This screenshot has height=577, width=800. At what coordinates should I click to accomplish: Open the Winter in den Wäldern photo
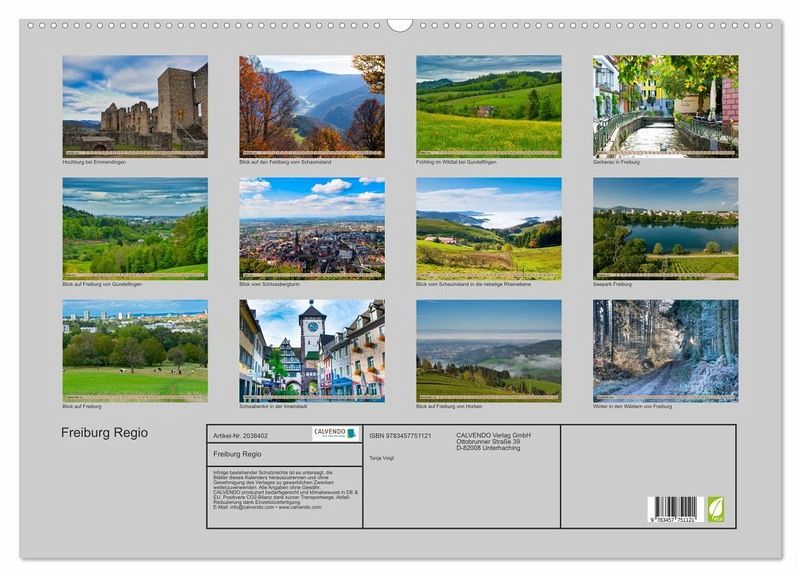[665, 351]
